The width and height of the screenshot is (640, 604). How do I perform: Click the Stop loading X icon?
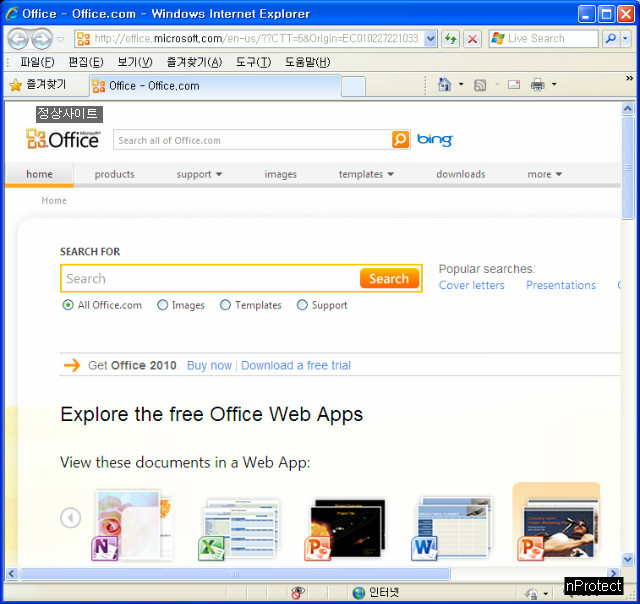point(472,39)
